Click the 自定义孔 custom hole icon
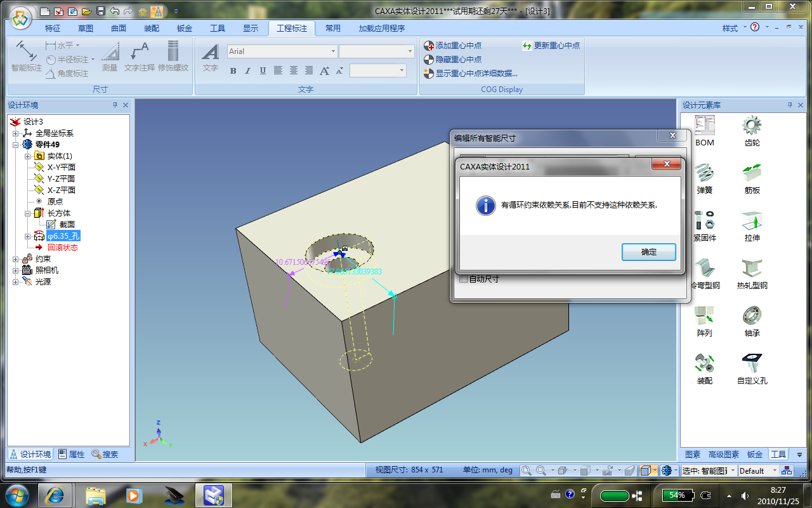 [x=752, y=364]
